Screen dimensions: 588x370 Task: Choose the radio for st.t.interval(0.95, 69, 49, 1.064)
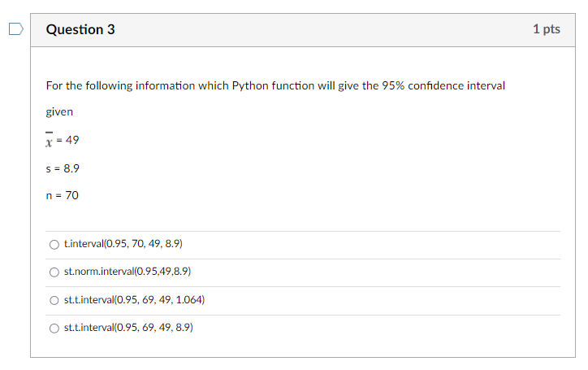[x=54, y=300]
